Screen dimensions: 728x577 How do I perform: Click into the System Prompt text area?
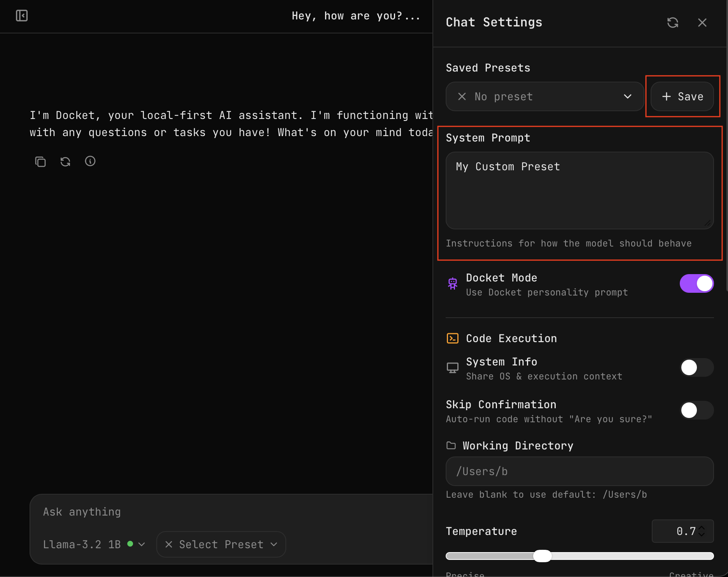[580, 191]
